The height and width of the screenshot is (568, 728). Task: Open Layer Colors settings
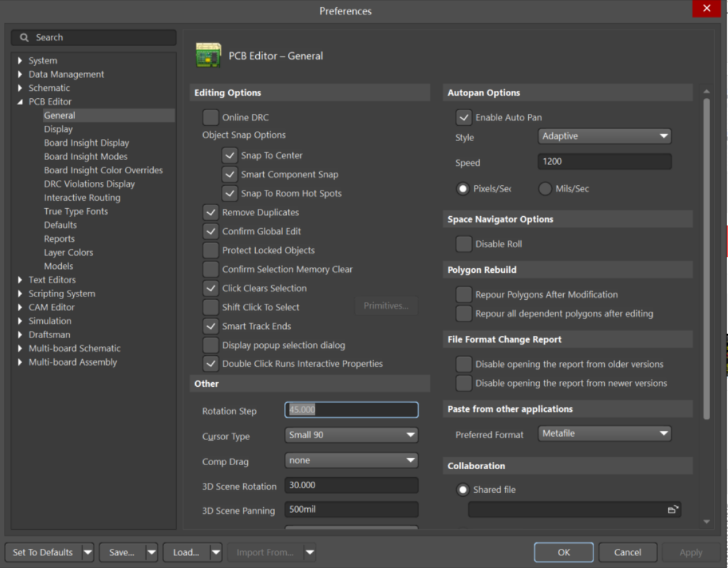click(69, 252)
